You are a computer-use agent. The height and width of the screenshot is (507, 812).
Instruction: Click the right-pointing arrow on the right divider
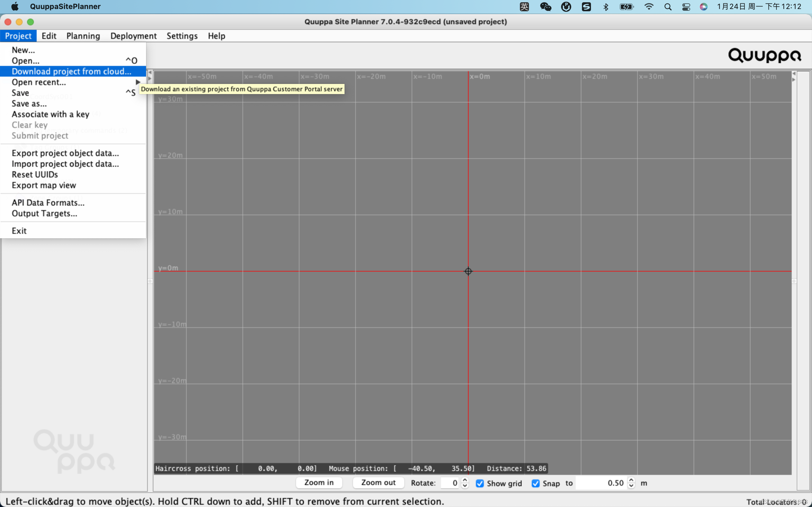[x=794, y=80]
